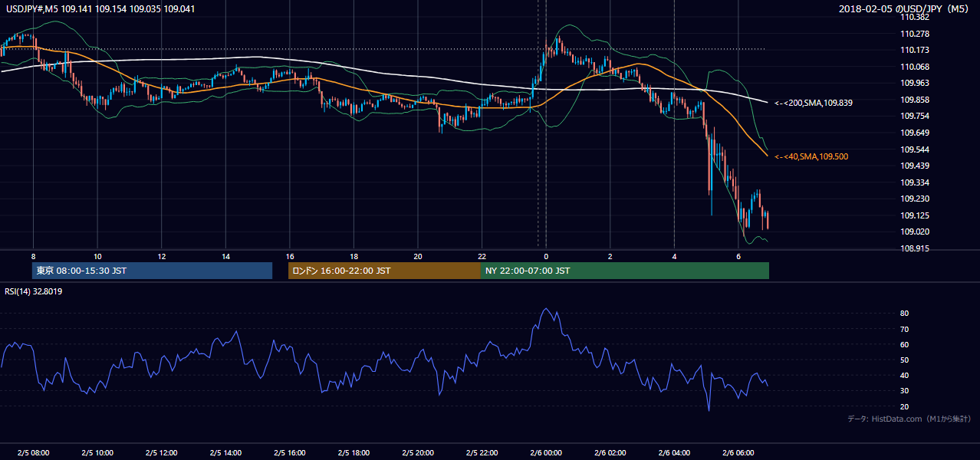Click the 2/5 12:00 date label
980x460 pixels.
click(161, 452)
